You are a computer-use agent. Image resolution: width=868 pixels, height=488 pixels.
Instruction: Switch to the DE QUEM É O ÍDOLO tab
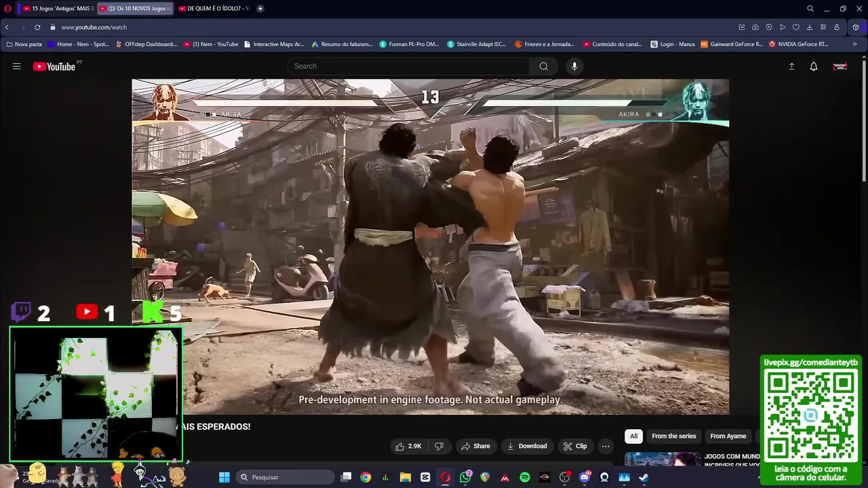[214, 9]
